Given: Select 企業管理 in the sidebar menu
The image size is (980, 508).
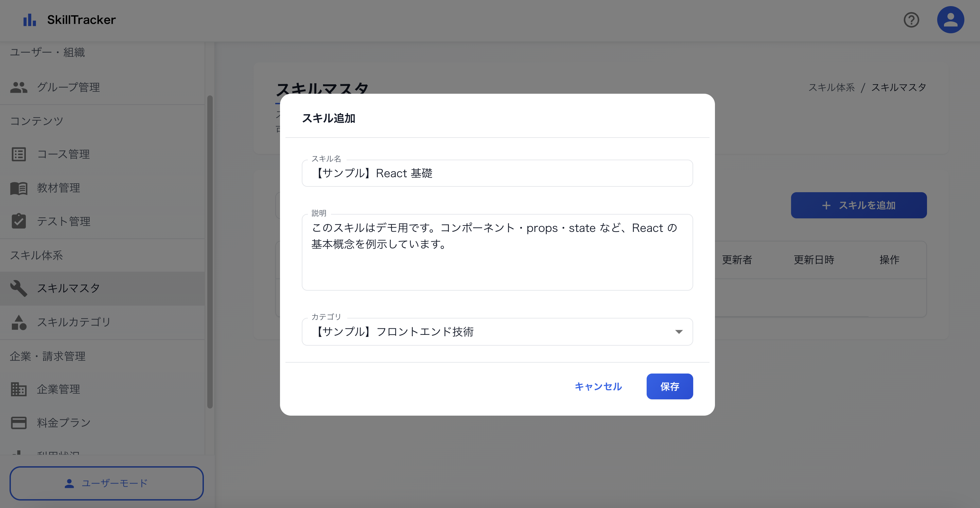Looking at the screenshot, I should 58,389.
